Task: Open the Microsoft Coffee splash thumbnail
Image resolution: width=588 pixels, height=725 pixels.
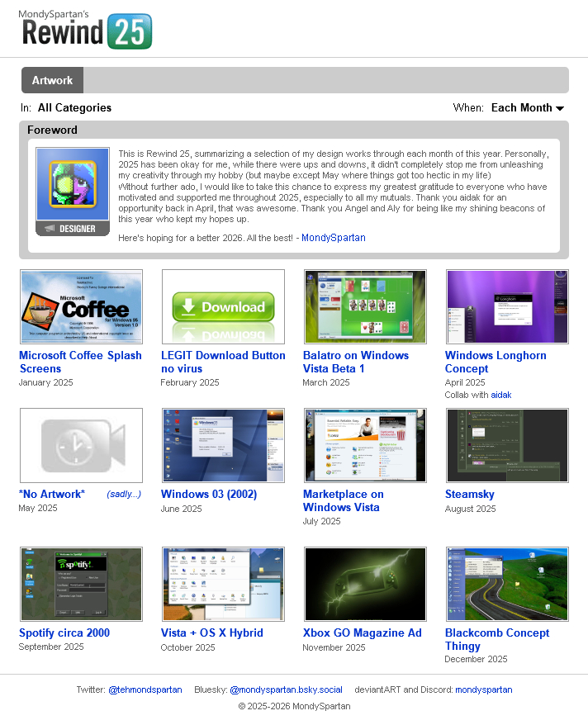Action: tap(81, 306)
